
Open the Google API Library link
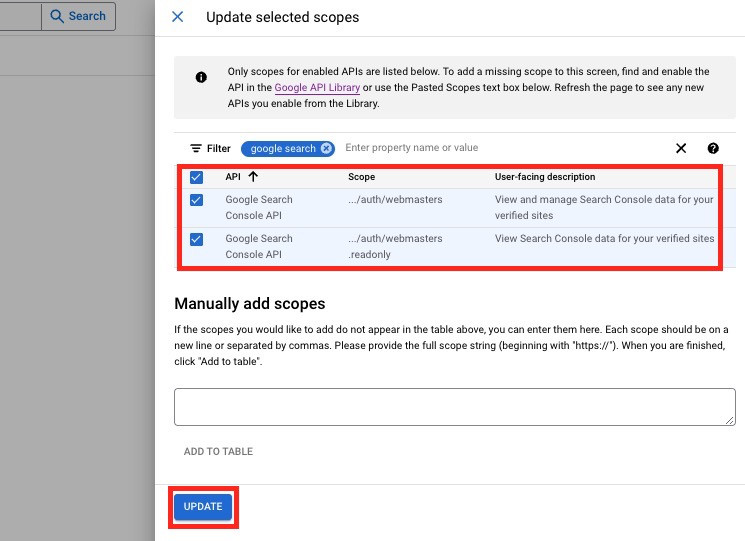317,87
